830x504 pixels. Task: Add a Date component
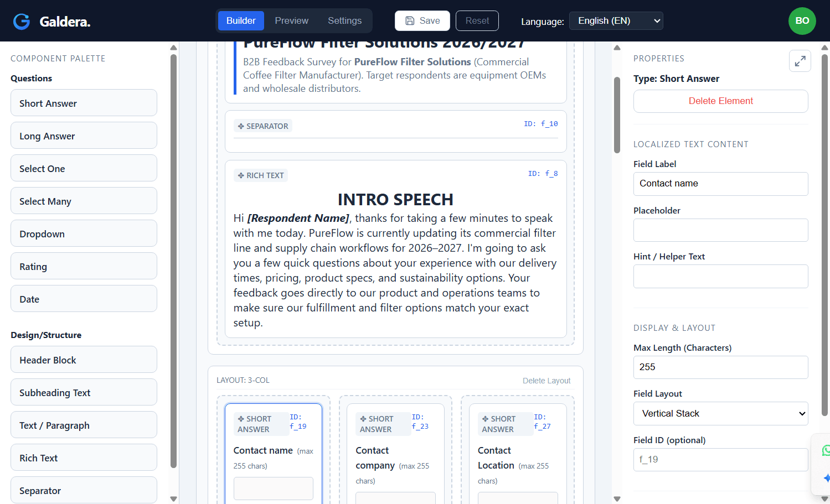pos(84,299)
